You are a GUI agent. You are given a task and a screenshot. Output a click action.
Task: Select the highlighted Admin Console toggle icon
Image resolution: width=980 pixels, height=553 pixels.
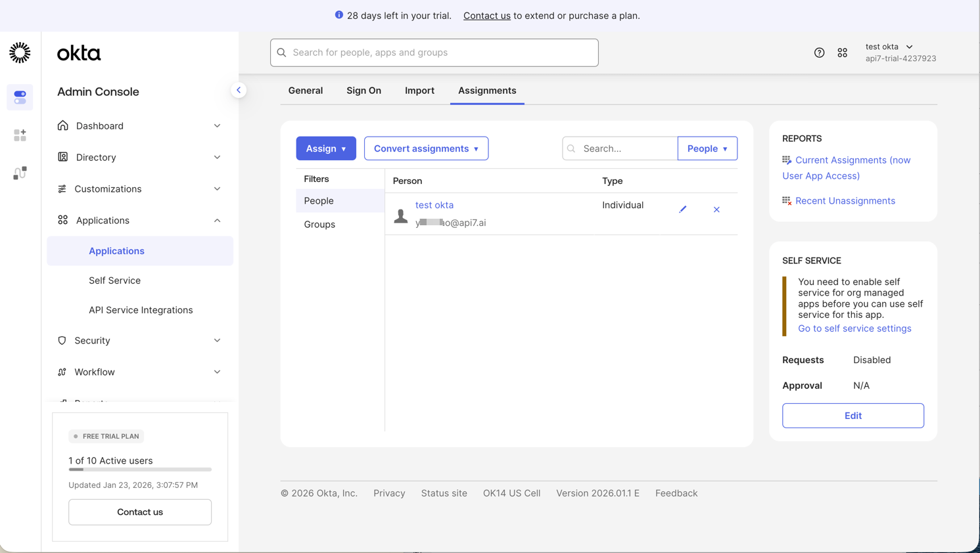(20, 97)
